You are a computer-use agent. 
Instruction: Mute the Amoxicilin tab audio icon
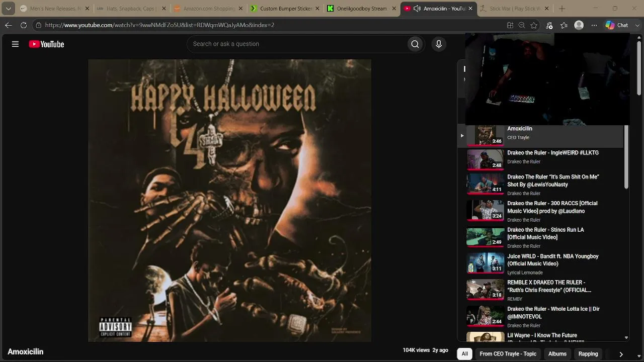pyautogui.click(x=417, y=9)
